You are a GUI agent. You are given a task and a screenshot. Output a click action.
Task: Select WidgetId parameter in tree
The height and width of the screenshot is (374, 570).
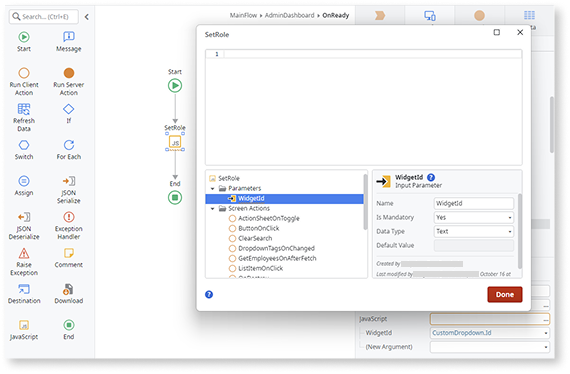[284, 198]
